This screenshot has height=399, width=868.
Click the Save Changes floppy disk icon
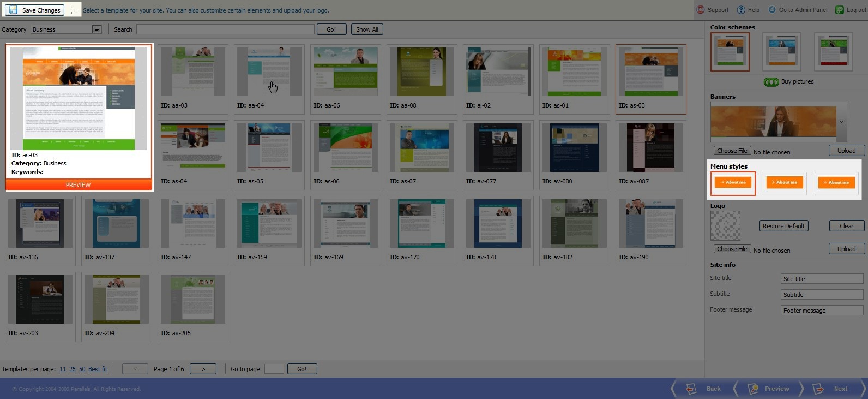(x=13, y=10)
